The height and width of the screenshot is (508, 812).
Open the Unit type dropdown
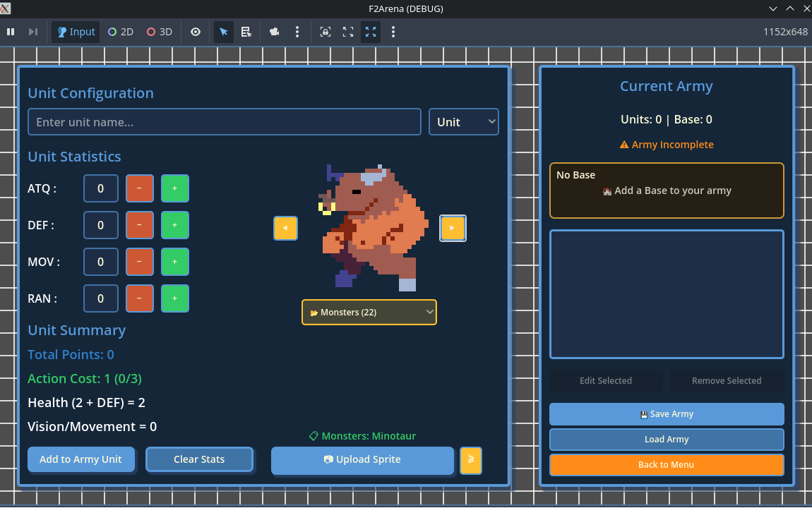point(464,122)
